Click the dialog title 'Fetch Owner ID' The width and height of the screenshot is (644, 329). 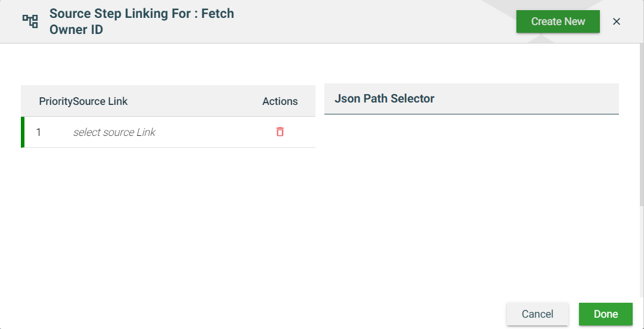pyautogui.click(x=76, y=30)
